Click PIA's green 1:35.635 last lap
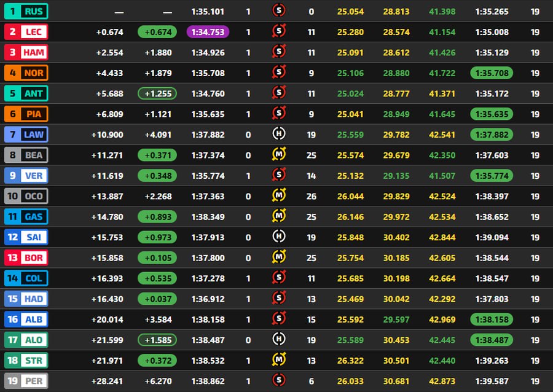Screen dimensions: 553x392 click(492, 114)
